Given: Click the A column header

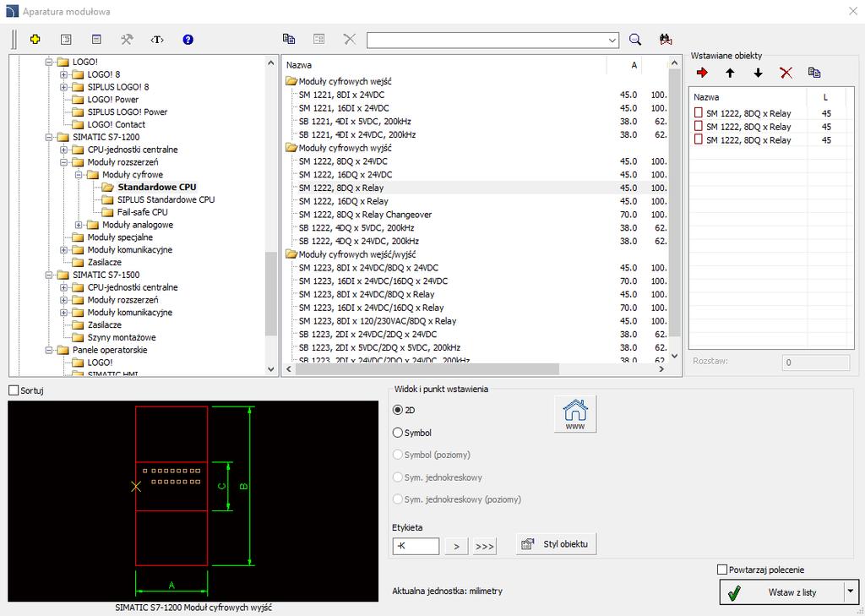Looking at the screenshot, I should (624, 65).
